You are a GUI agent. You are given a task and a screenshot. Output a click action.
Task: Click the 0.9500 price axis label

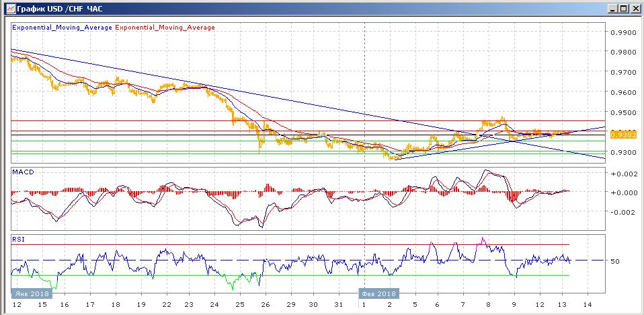pyautogui.click(x=623, y=112)
